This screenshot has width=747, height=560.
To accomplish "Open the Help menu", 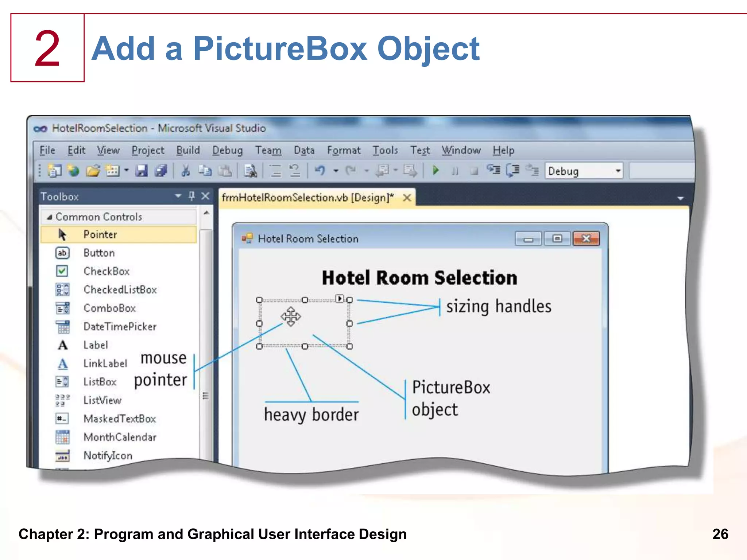I will (x=504, y=150).
